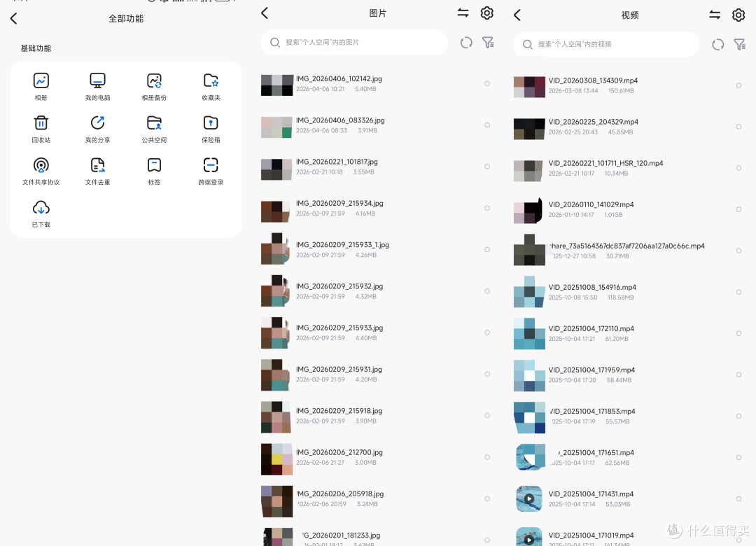Open thumbnail of VID_20251004_172110.mp4
The image size is (756, 546).
pos(529,333)
